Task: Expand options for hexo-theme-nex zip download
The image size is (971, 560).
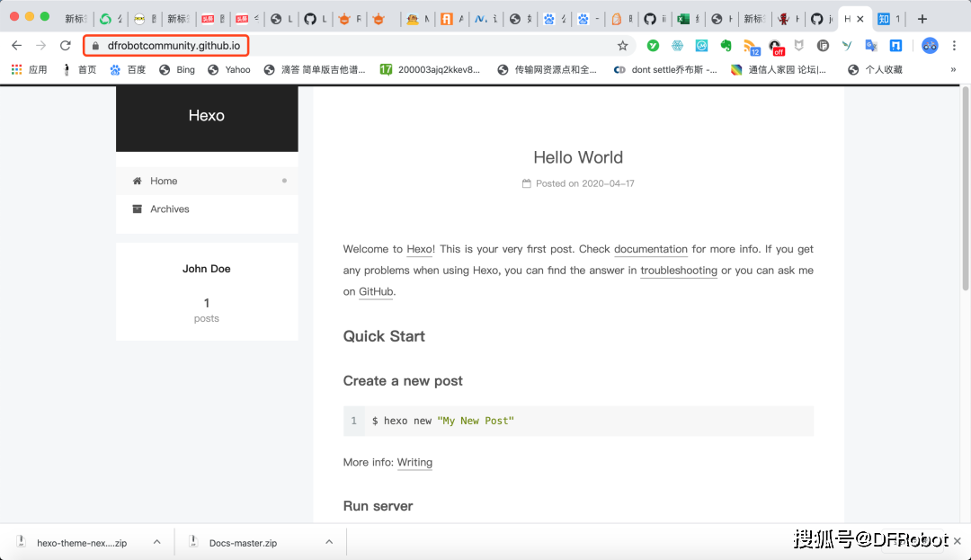Action: 157,542
